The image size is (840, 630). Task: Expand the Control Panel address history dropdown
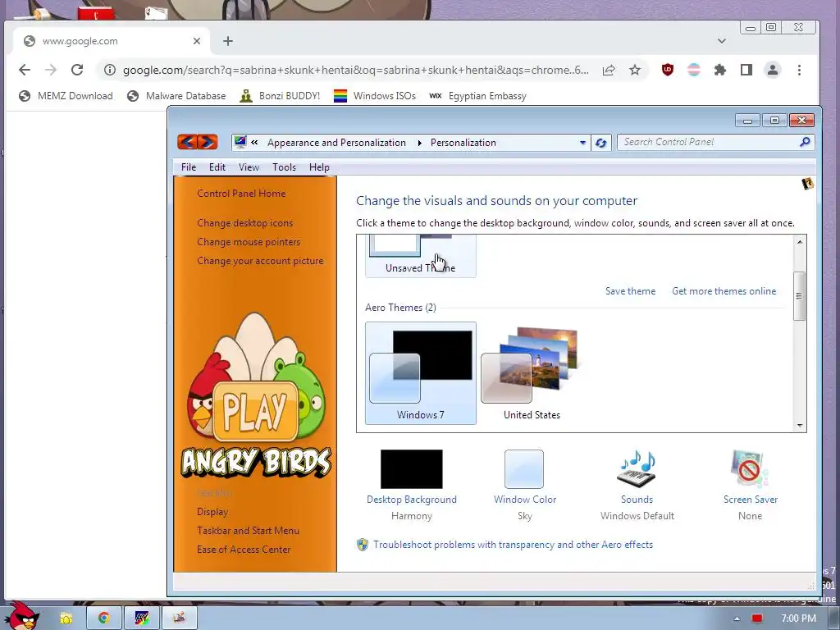coord(582,143)
